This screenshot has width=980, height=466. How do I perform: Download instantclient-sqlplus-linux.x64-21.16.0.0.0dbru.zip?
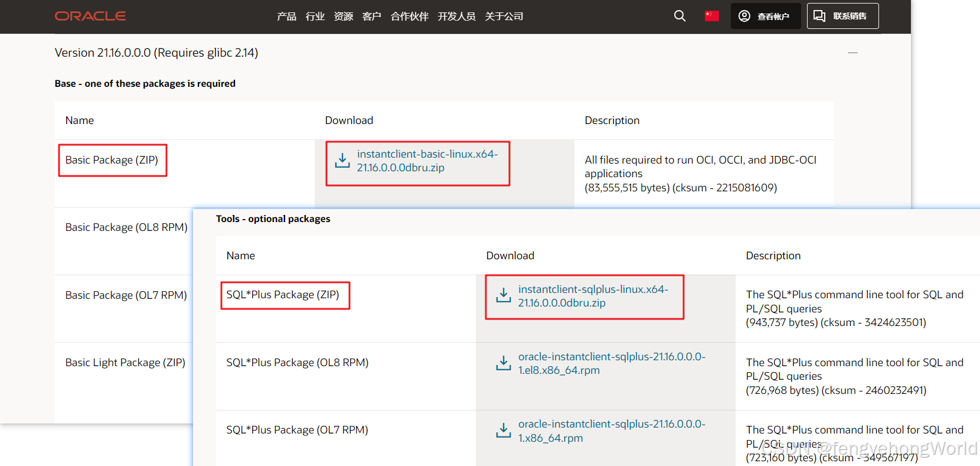[593, 296]
